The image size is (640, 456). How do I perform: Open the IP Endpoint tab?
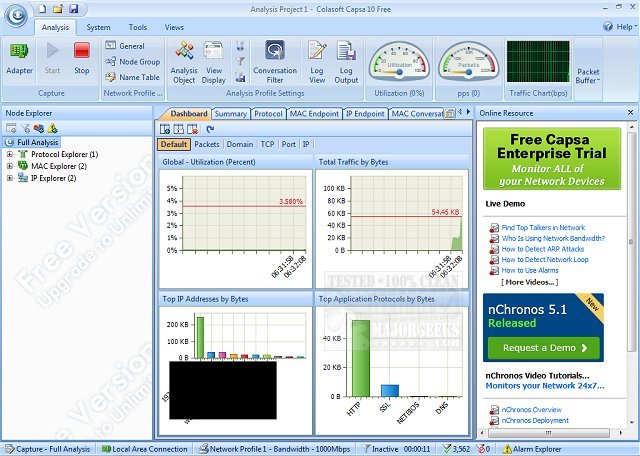365,113
